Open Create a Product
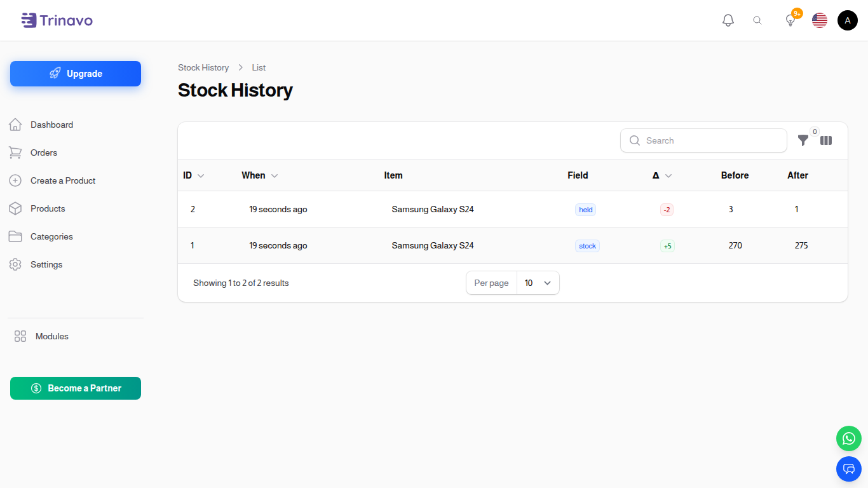Screen dimensions: 868x488 pos(63,180)
